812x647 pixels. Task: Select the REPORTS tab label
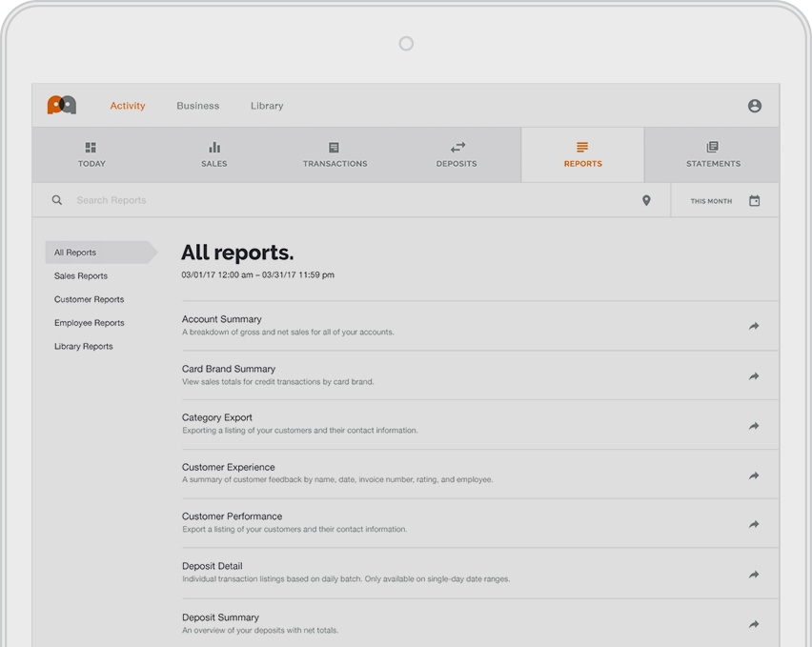click(x=583, y=164)
